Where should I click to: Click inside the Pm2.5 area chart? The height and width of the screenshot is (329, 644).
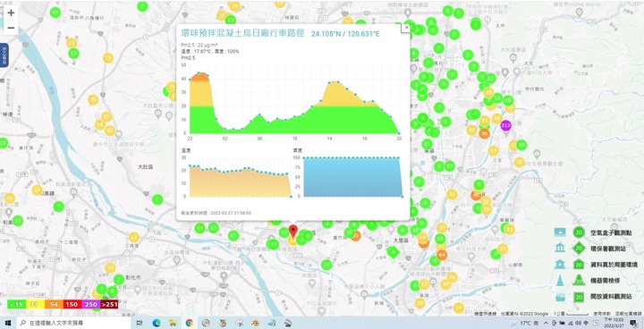click(294, 98)
